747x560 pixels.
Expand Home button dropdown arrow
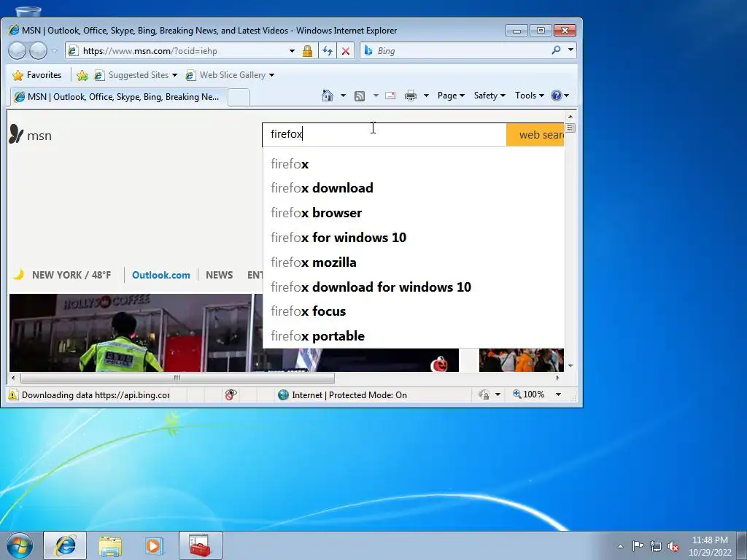pos(343,96)
